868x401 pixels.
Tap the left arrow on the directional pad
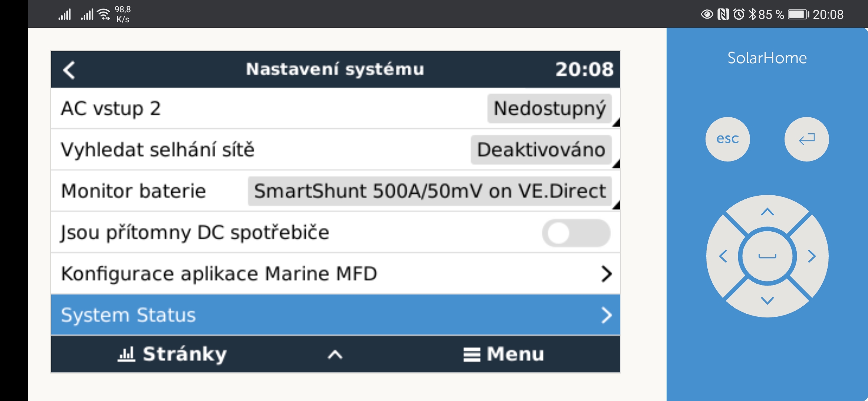pos(723,256)
